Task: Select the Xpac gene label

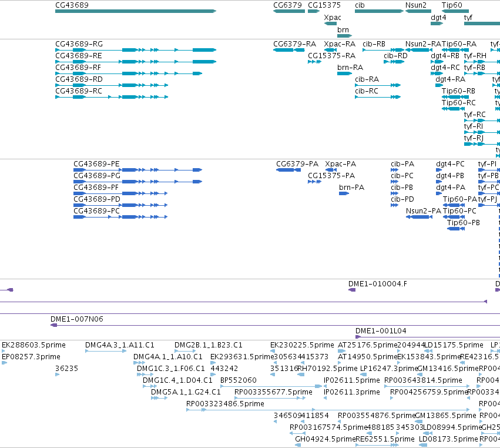Action: pos(333,18)
